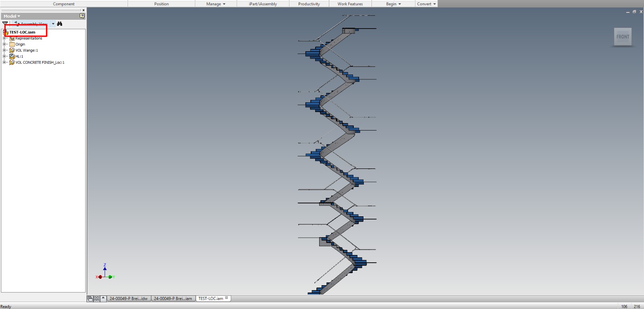Viewport: 644px width, 309px height.
Task: Restore the document window size
Action: point(634,12)
